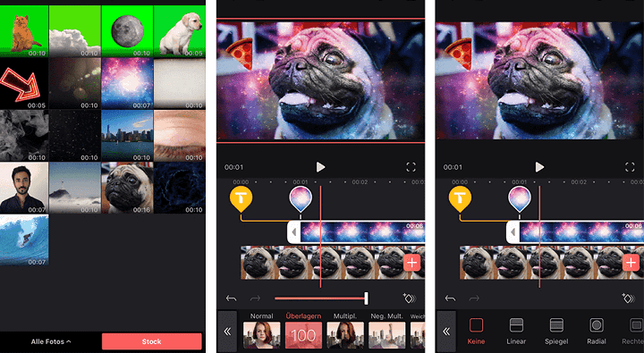The image size is (644, 353).
Task: Collapse the blend mode panel with double chevron
Action: [227, 332]
